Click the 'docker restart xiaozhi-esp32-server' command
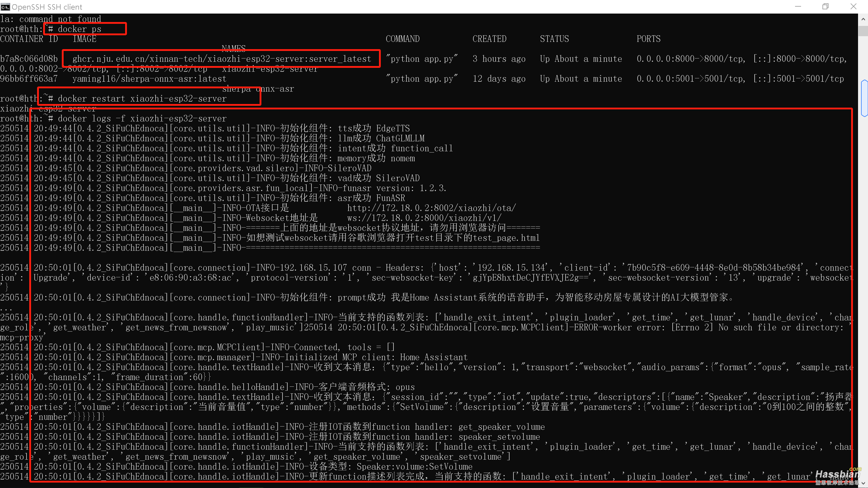Image resolution: width=868 pixels, height=488 pixels. tap(142, 99)
